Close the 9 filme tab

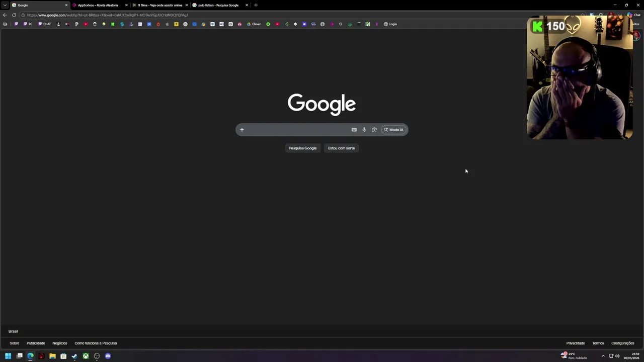coord(187,5)
